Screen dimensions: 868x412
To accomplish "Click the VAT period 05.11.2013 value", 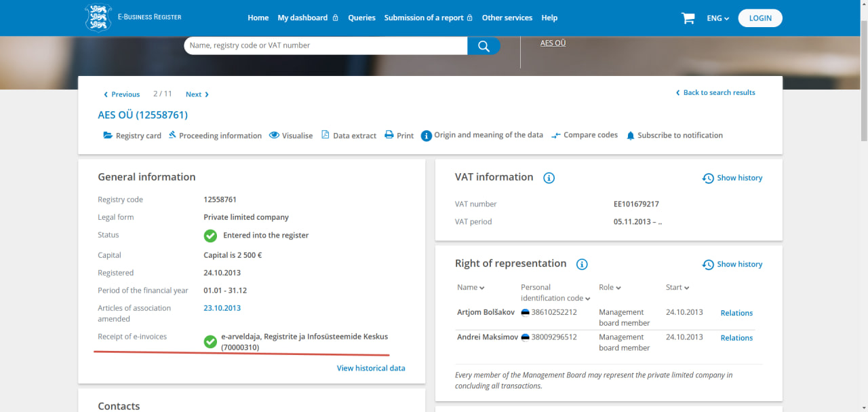I will [637, 222].
